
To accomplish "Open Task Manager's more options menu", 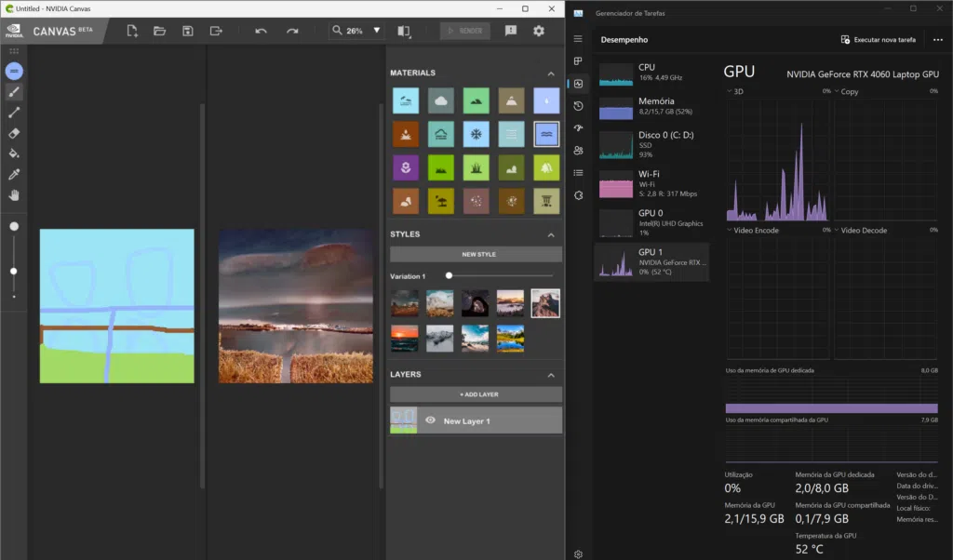I will pyautogui.click(x=937, y=39).
